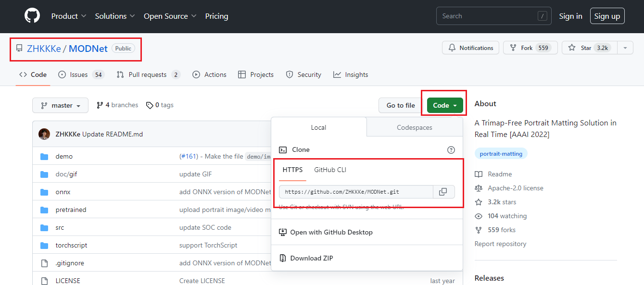644x285 pixels.
Task: Click the license scale icon
Action: pos(479,188)
